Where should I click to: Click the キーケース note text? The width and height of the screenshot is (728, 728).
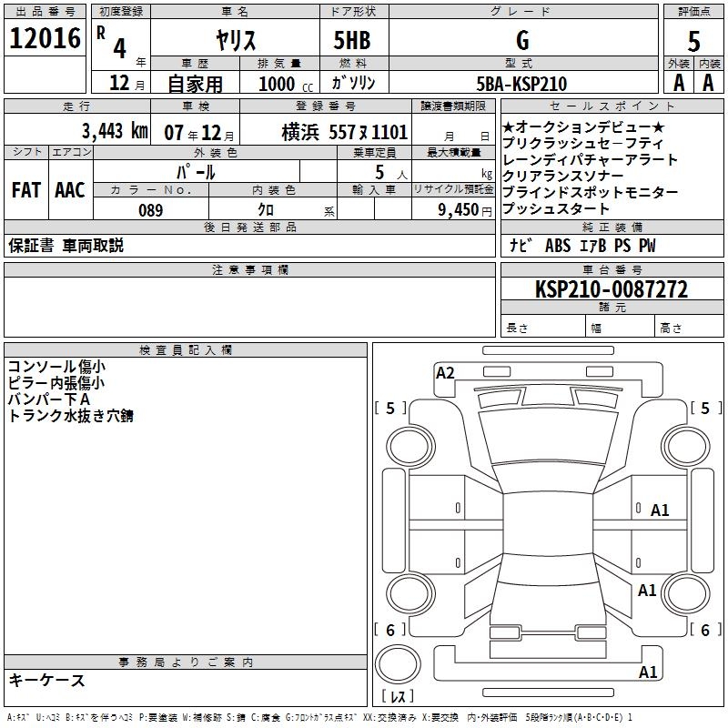46,680
